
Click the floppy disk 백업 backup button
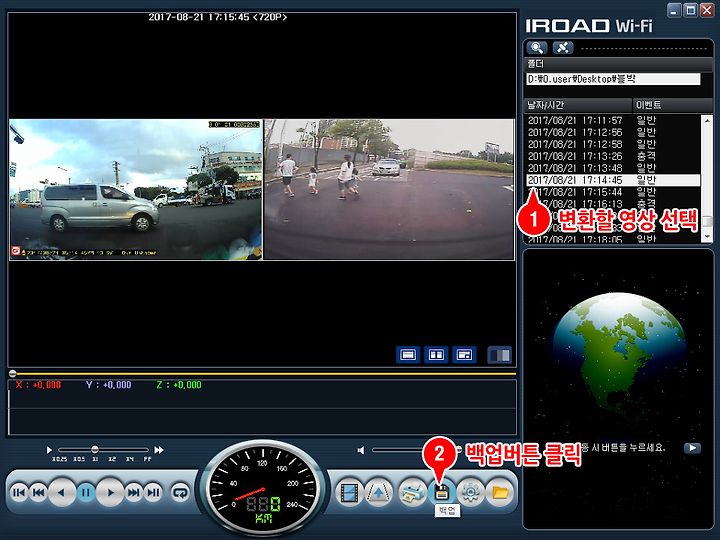point(441,493)
